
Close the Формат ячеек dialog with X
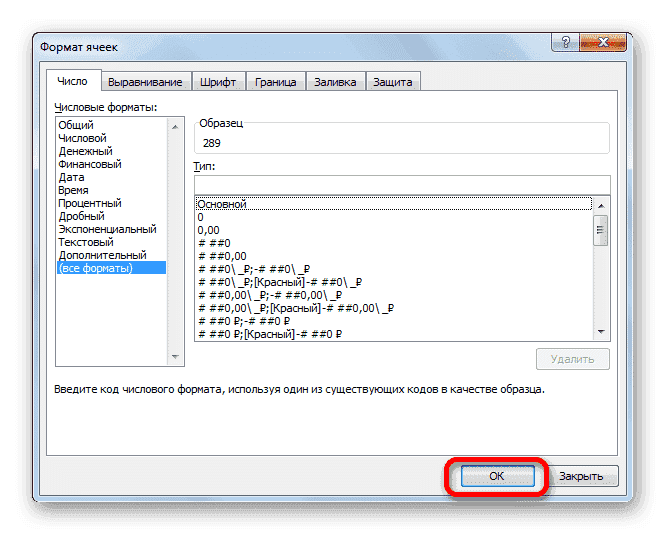pyautogui.click(x=603, y=42)
